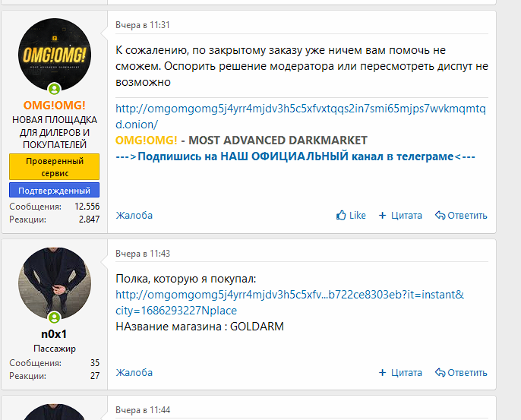Report the n0x1 post via Жалоба
The height and width of the screenshot is (420, 521).
[x=134, y=373]
